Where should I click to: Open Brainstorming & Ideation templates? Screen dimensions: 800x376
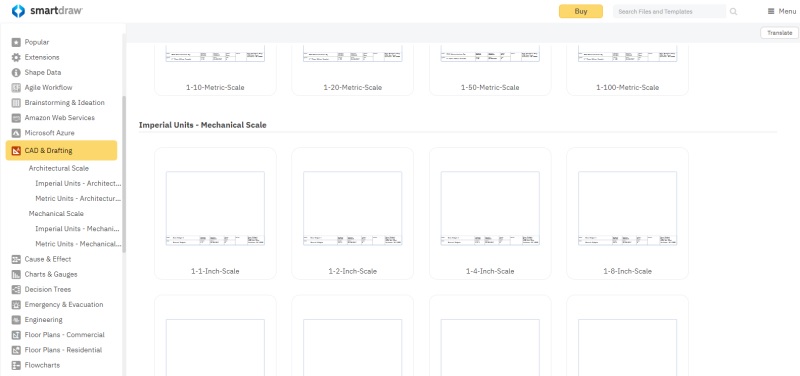[x=64, y=103]
